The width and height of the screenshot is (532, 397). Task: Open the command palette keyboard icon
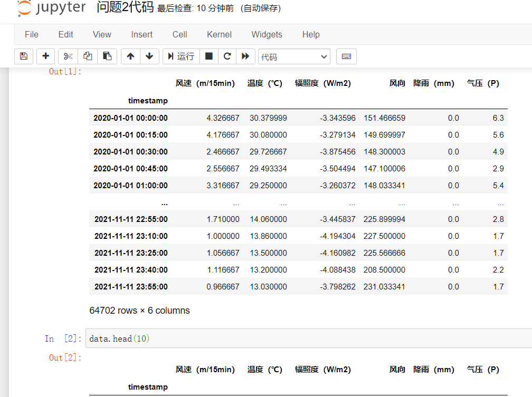(x=346, y=56)
